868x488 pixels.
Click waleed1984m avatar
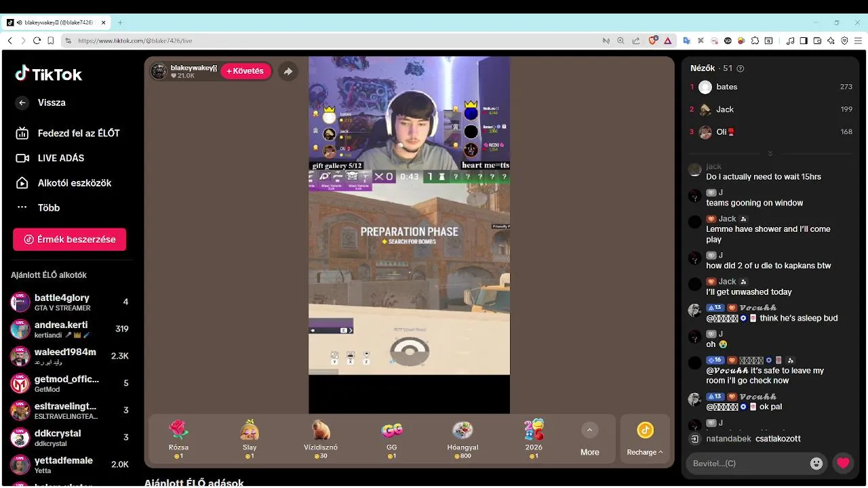click(20, 357)
